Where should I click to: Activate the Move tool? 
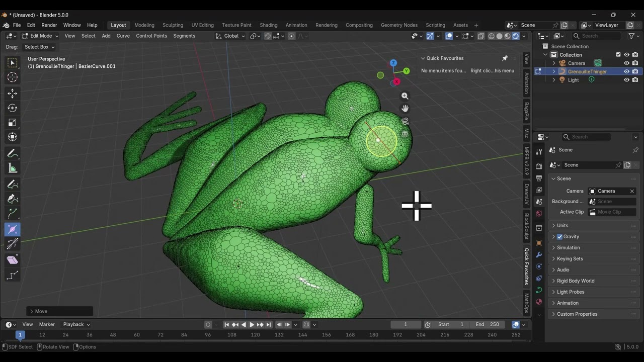pos(13,94)
